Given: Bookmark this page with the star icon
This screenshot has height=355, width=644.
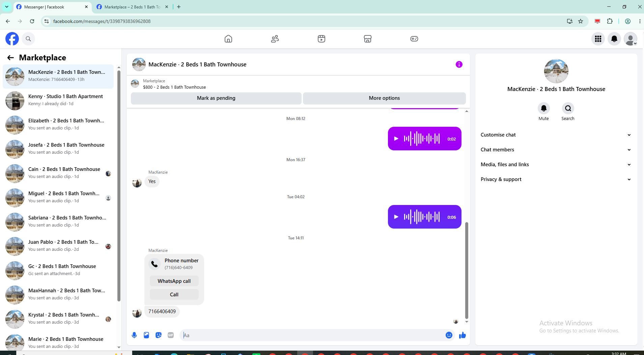Looking at the screenshot, I should click(581, 21).
